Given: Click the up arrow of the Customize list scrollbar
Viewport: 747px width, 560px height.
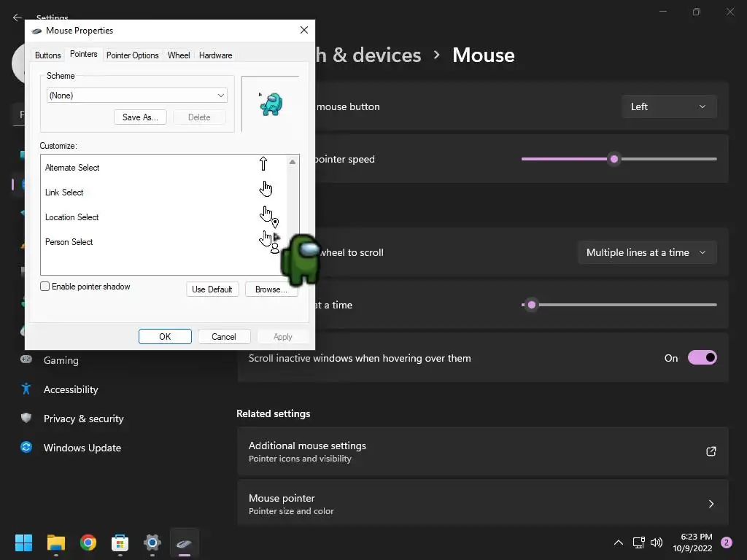Looking at the screenshot, I should coord(292,163).
